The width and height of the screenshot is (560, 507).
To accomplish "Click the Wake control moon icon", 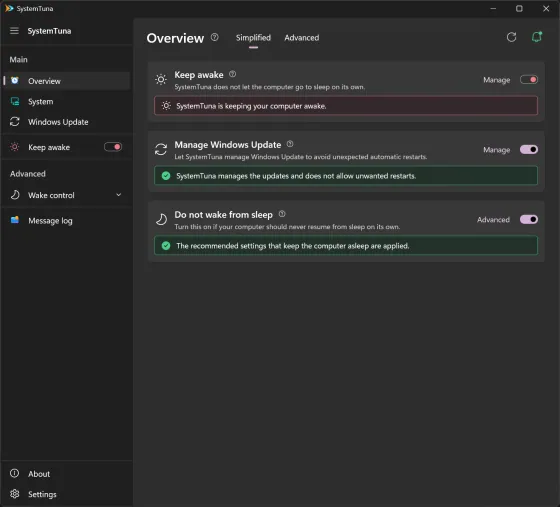I will pyautogui.click(x=15, y=195).
